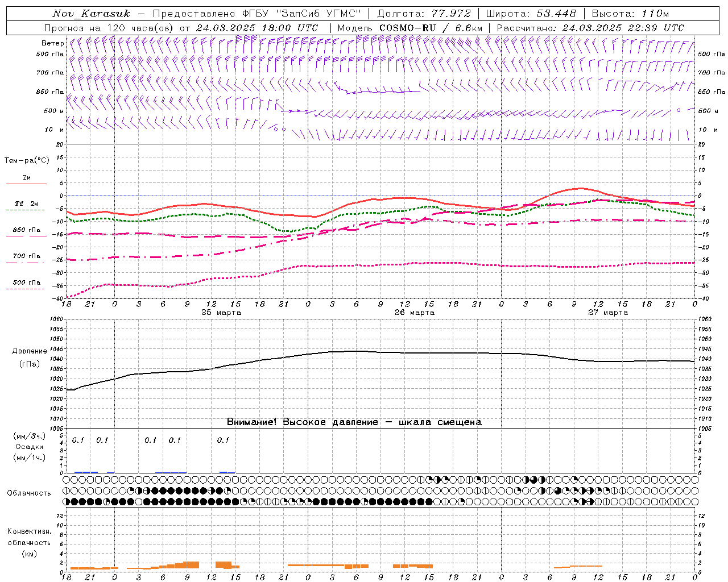Viewport: 728px width, 582px height.
Task: Click the 25 марта date label
Action: coord(221,313)
